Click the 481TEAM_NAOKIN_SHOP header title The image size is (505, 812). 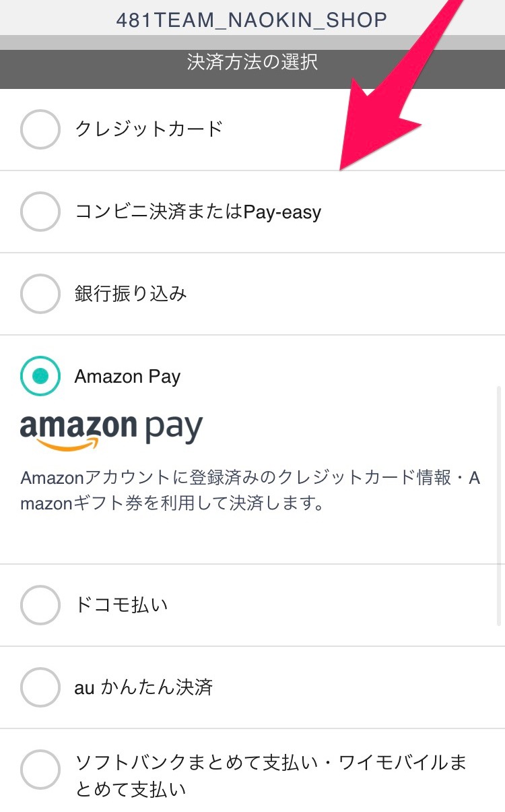(252, 20)
